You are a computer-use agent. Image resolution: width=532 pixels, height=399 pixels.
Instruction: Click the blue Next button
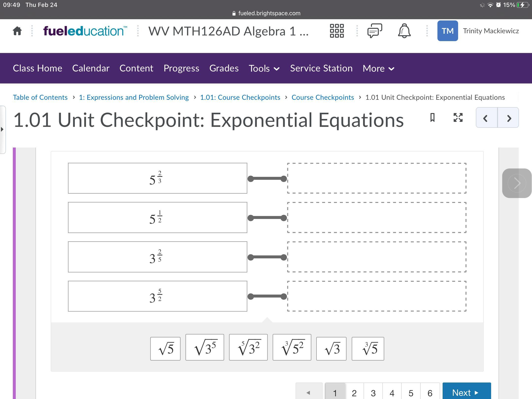(466, 392)
